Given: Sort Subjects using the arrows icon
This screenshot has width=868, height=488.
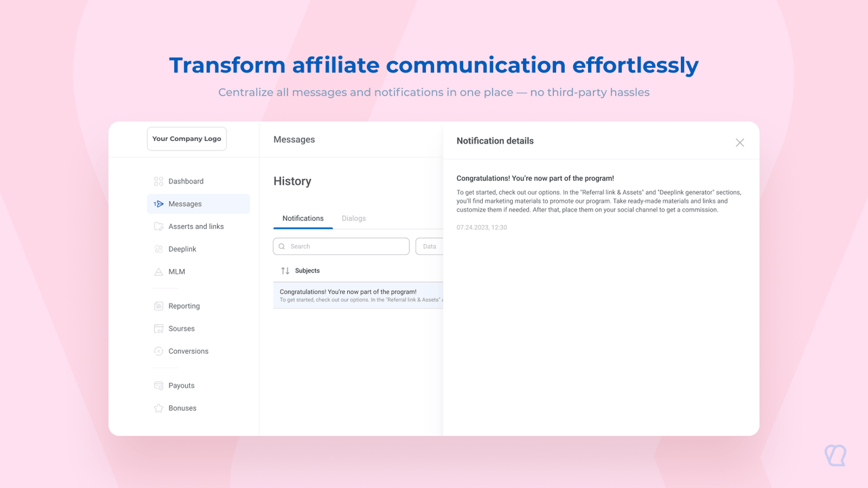Looking at the screenshot, I should tap(285, 270).
